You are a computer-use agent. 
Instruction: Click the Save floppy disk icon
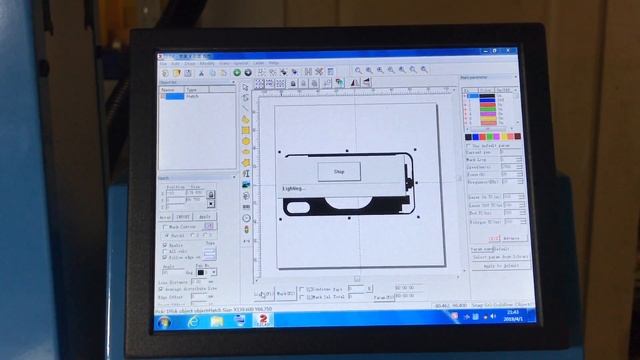pyautogui.click(x=188, y=73)
